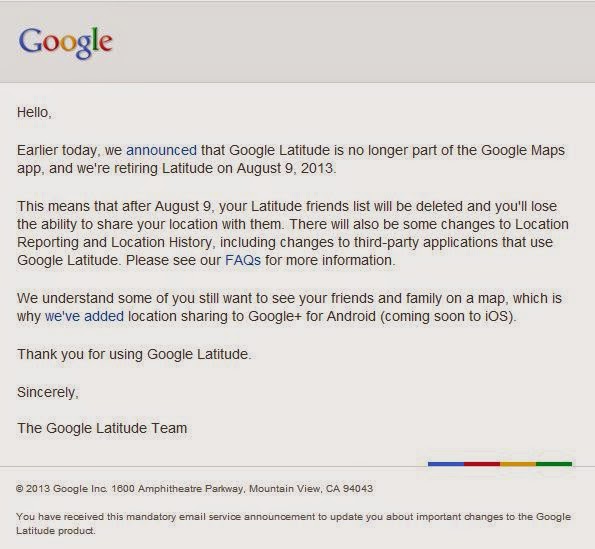The width and height of the screenshot is (595, 549).
Task: Click the gray header banner beside logo
Action: [x=353, y=42]
